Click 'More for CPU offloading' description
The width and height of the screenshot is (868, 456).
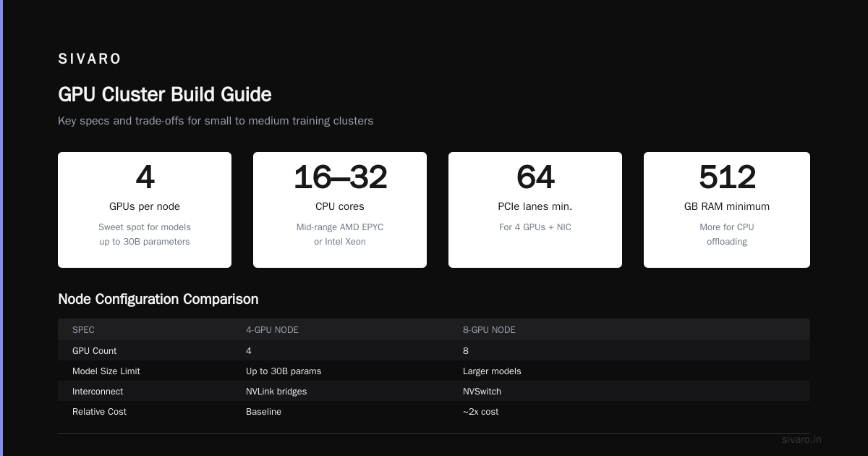(x=727, y=235)
